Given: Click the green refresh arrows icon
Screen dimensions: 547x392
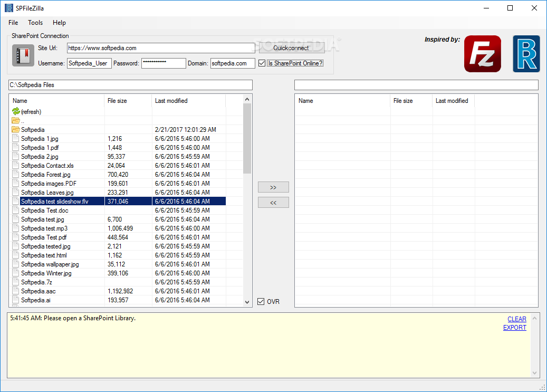Looking at the screenshot, I should pos(16,111).
